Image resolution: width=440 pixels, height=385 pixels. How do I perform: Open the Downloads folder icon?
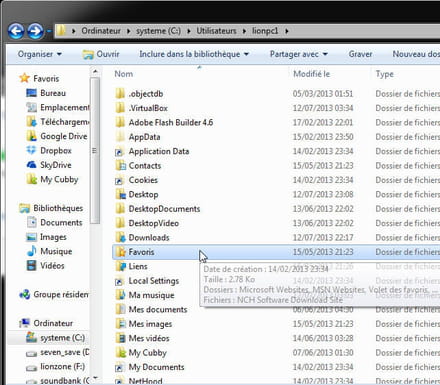(x=120, y=237)
